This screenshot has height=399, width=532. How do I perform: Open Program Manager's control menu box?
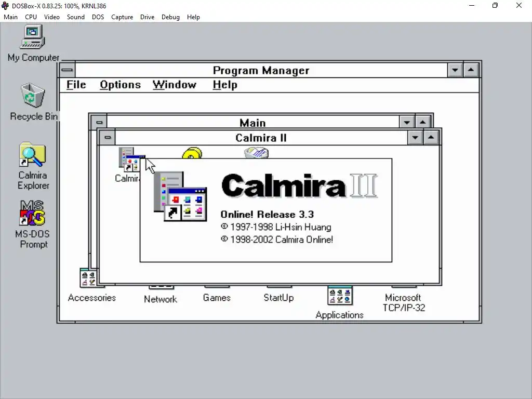67,70
